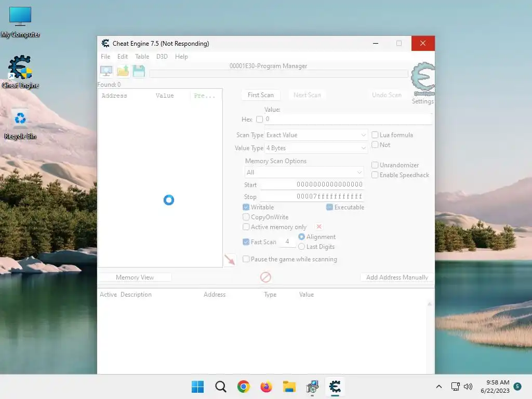The width and height of the screenshot is (532, 399).
Task: Select Cheat Engine taskbar icon
Action: (x=335, y=387)
